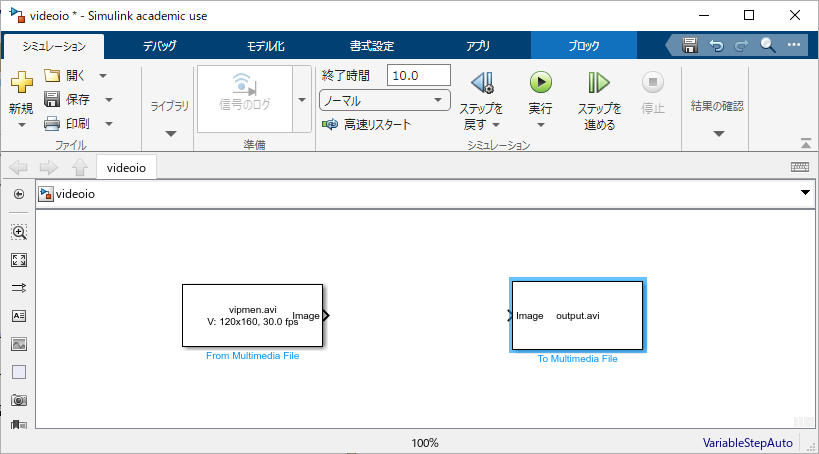Open the Modeling (モデル化) tab
The image size is (819, 454).
click(266, 46)
